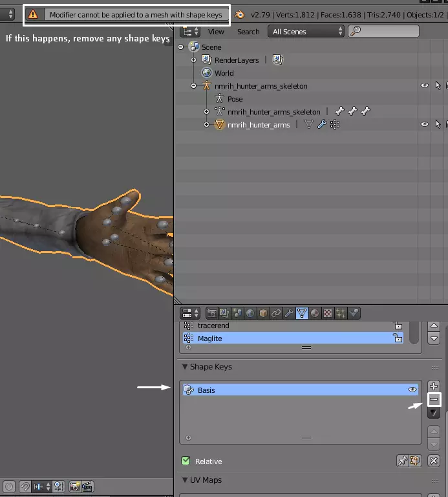
Task: Hide nmrih_hunter_arms mesh using its eye icon
Action: [425, 124]
